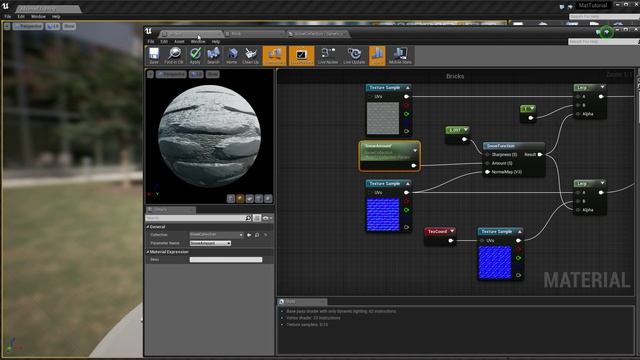Image resolution: width=640 pixels, height=360 pixels.
Task: Click the gray brick texture thumbnail
Action: [382, 118]
